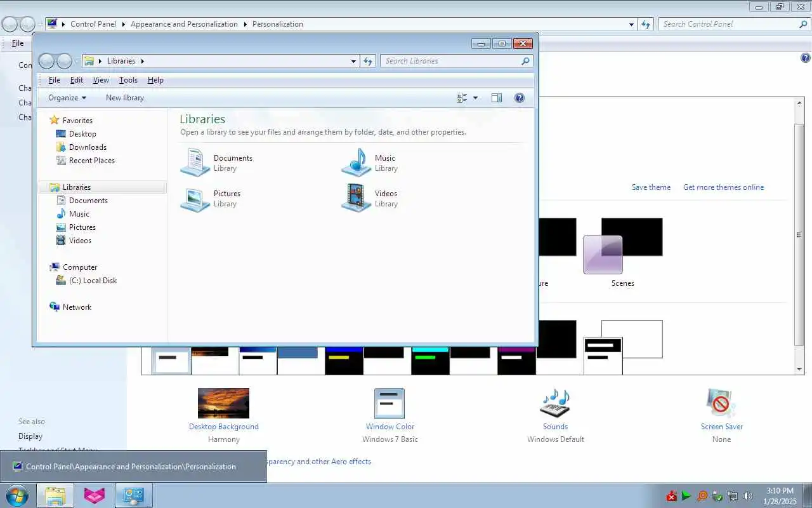The image size is (812, 508).
Task: Click the Back arrow in Libraries window
Action: [x=46, y=61]
